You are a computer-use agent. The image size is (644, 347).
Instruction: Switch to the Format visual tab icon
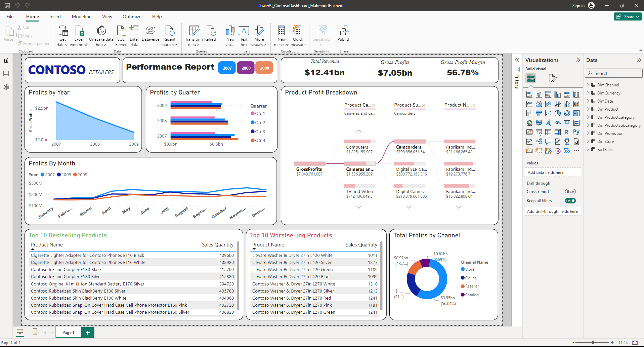553,78
